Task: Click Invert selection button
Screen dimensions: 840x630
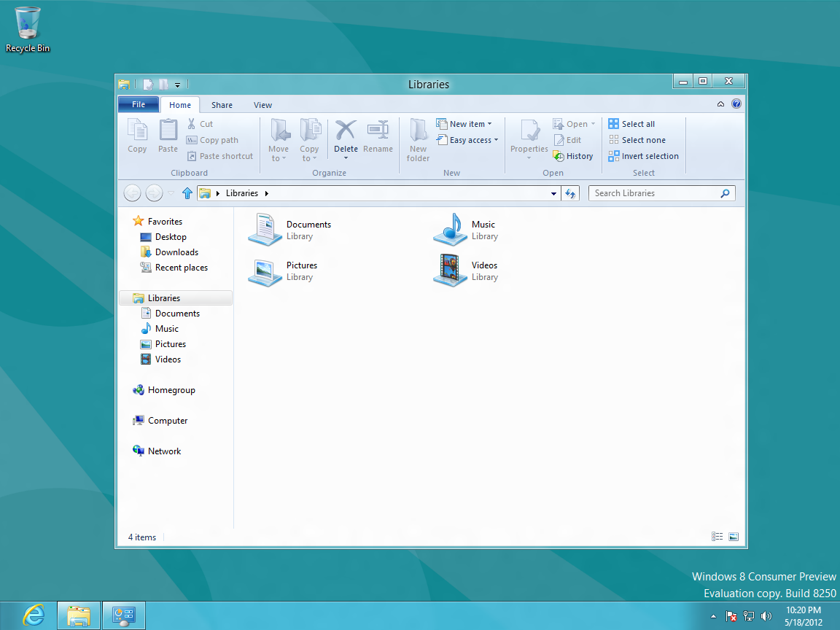Action: point(643,156)
